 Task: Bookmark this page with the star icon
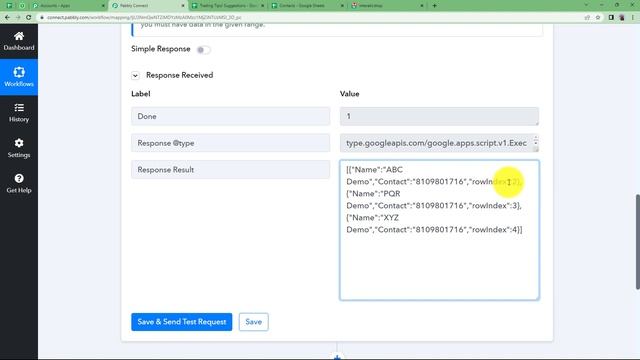(x=598, y=18)
